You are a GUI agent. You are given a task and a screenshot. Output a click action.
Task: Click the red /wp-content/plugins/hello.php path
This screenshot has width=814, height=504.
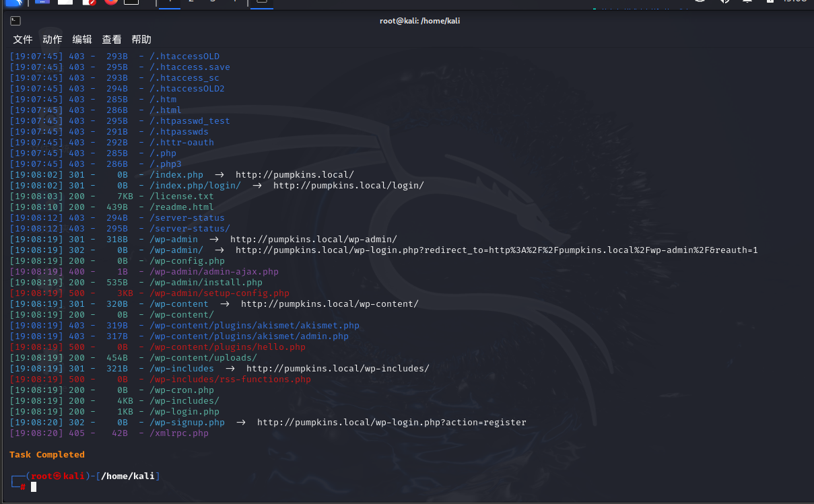(228, 347)
